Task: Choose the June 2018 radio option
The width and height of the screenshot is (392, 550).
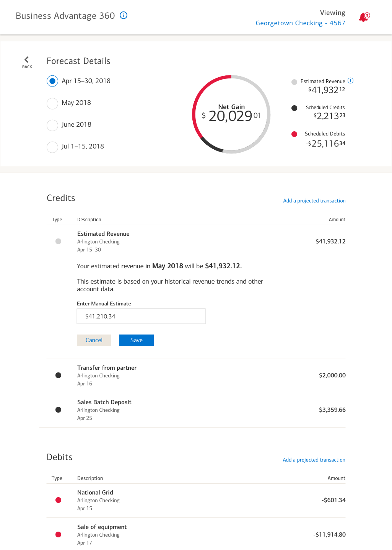Action: (x=52, y=125)
